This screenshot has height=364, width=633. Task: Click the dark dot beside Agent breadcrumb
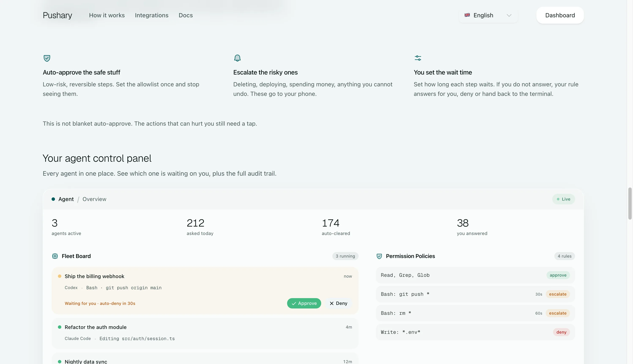coord(53,199)
